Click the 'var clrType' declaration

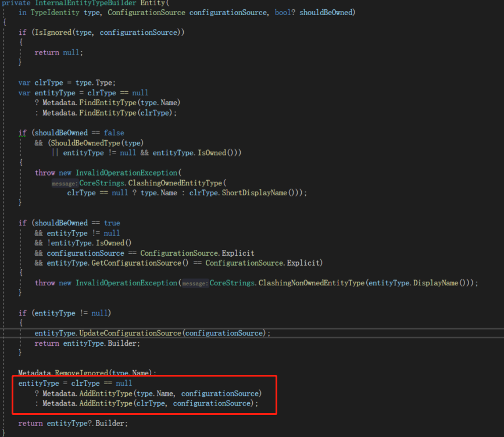click(41, 83)
